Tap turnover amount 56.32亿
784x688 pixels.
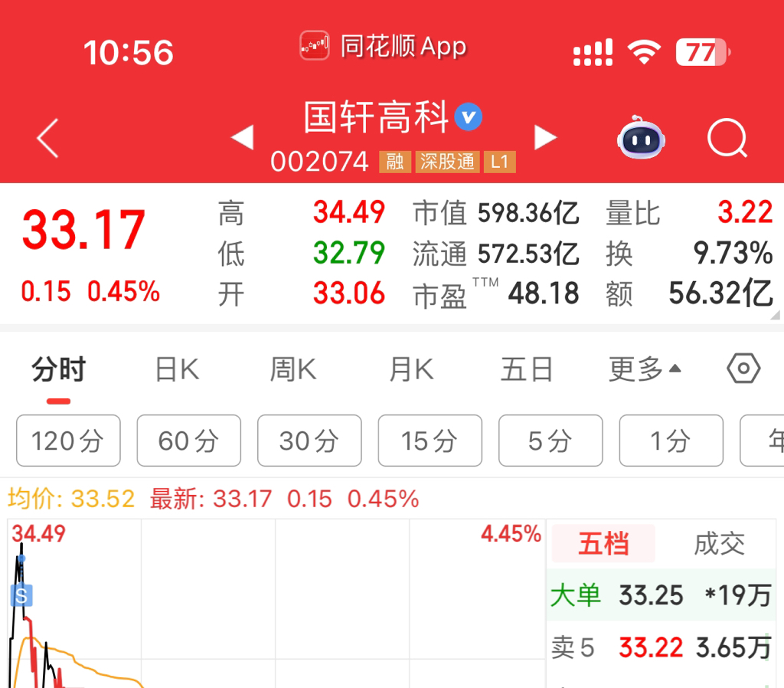click(721, 293)
